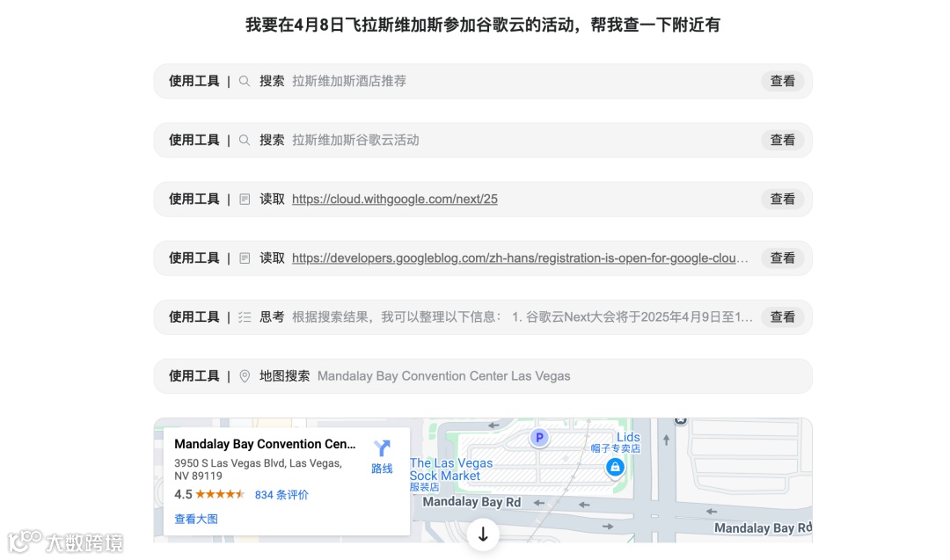Open the 834 条评价 reviews link
The height and width of the screenshot is (560, 950).
(x=281, y=495)
